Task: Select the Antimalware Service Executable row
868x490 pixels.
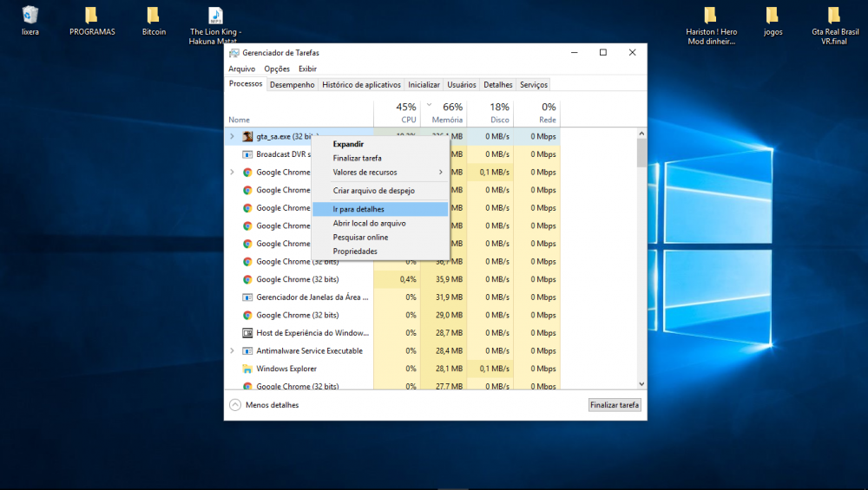Action: click(x=392, y=350)
